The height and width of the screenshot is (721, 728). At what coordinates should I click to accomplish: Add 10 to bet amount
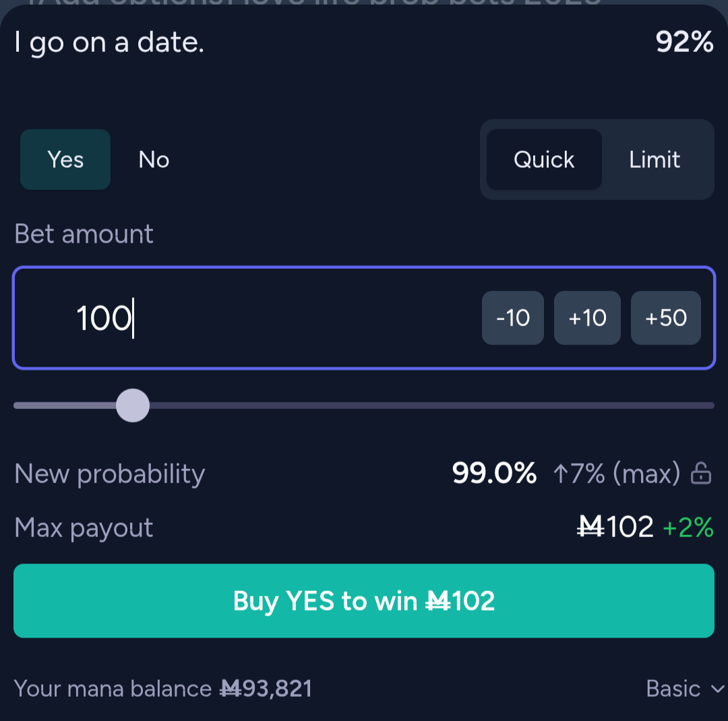(x=587, y=318)
